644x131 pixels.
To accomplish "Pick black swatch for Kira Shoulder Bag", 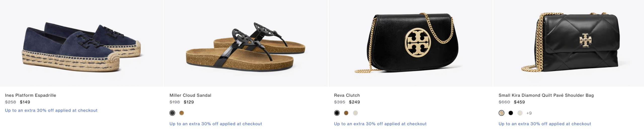I will point(511,113).
